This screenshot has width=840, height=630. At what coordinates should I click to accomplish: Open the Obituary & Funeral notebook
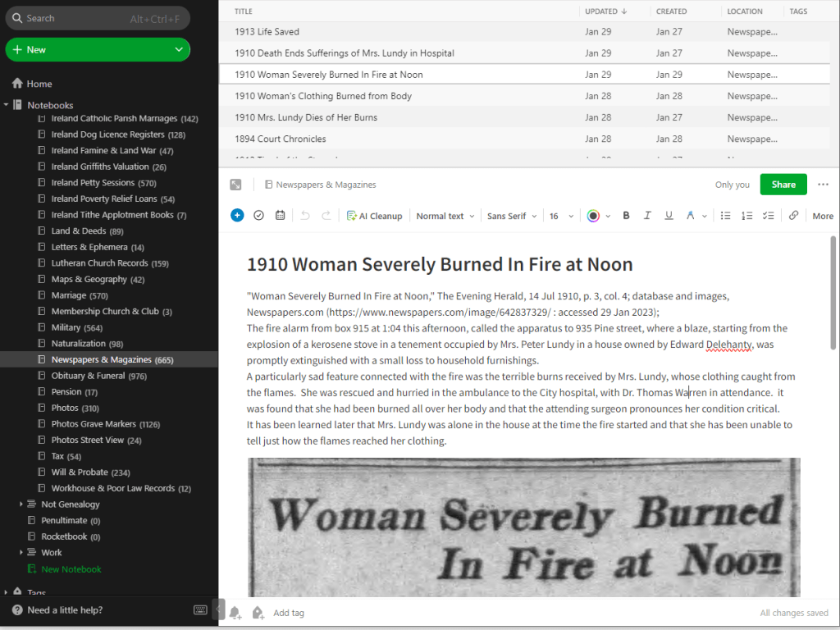(x=88, y=376)
